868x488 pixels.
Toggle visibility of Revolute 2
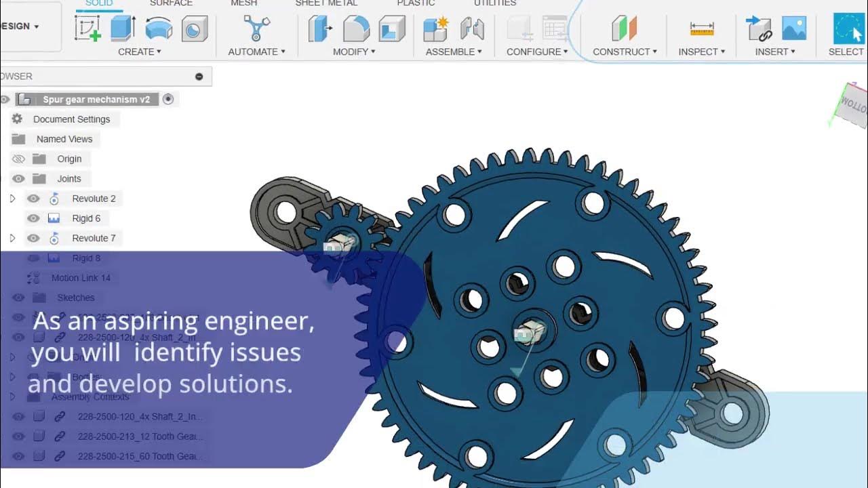(33, 199)
